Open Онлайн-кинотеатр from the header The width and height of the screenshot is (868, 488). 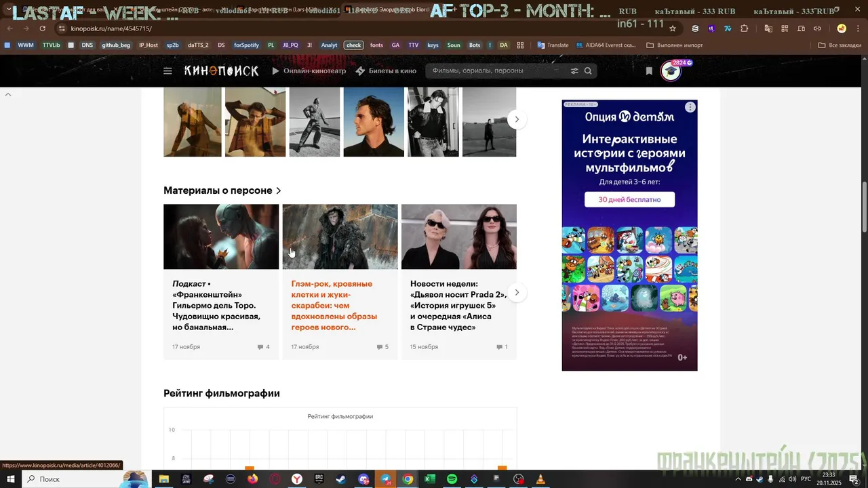pos(309,70)
